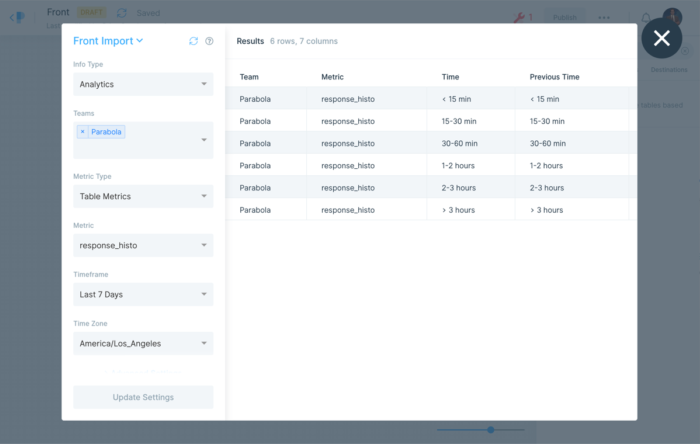Click the Previous Time column header
The height and width of the screenshot is (444, 700).
[554, 77]
